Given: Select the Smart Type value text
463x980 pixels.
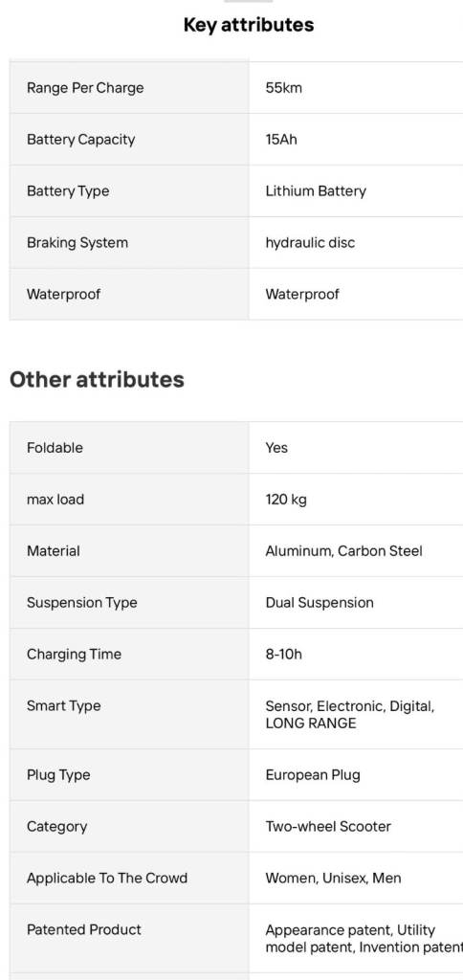Looking at the screenshot, I should pos(350,714).
